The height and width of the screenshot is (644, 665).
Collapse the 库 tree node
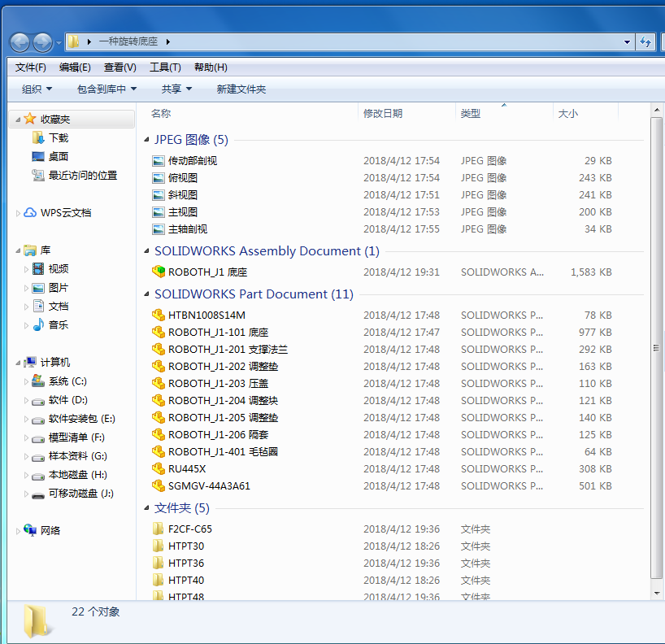(18, 250)
